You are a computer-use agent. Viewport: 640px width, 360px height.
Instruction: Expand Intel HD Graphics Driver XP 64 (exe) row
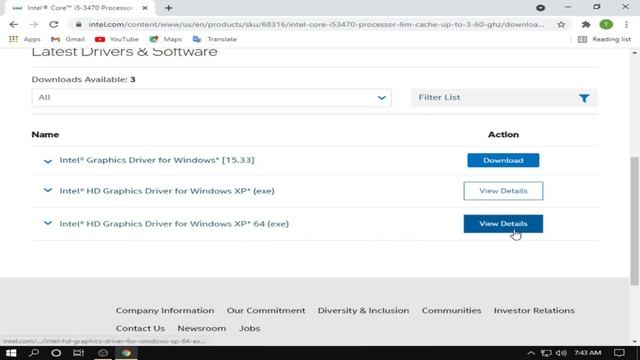(48, 223)
